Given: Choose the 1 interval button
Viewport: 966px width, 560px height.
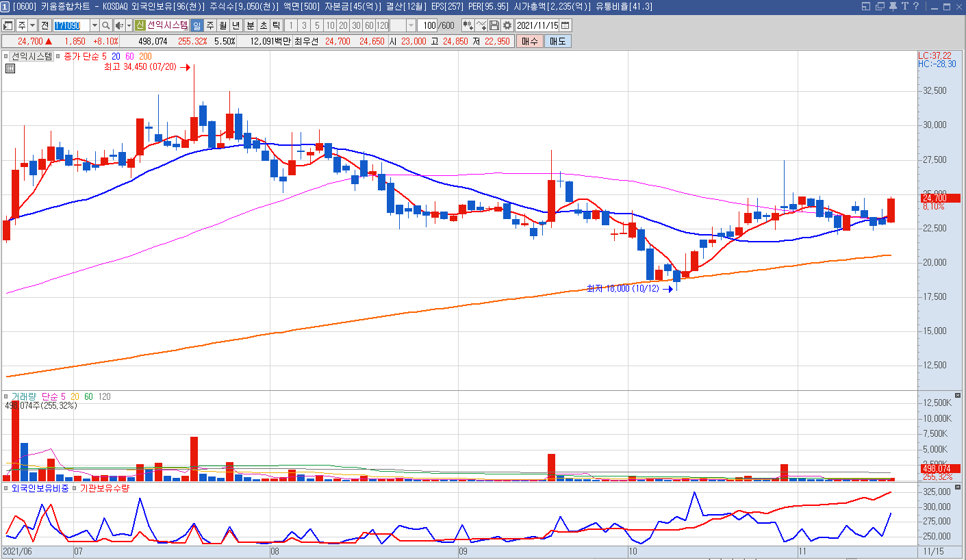Looking at the screenshot, I should [x=291, y=25].
